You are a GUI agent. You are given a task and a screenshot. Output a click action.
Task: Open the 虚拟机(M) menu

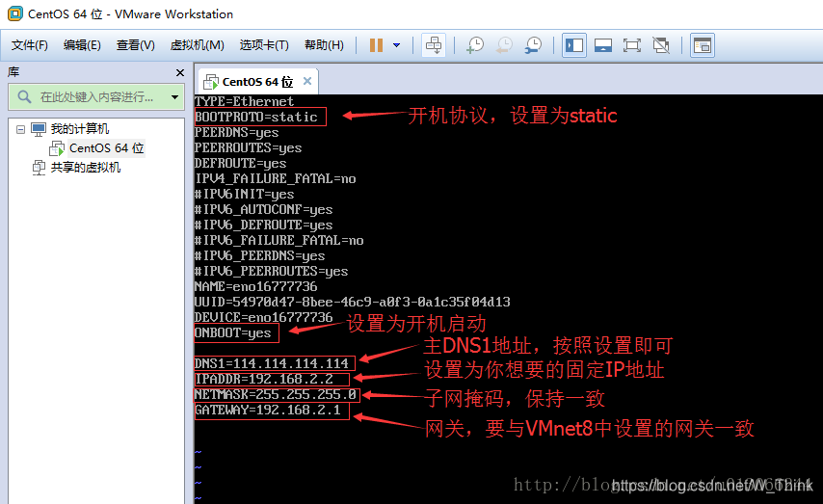[197, 45]
